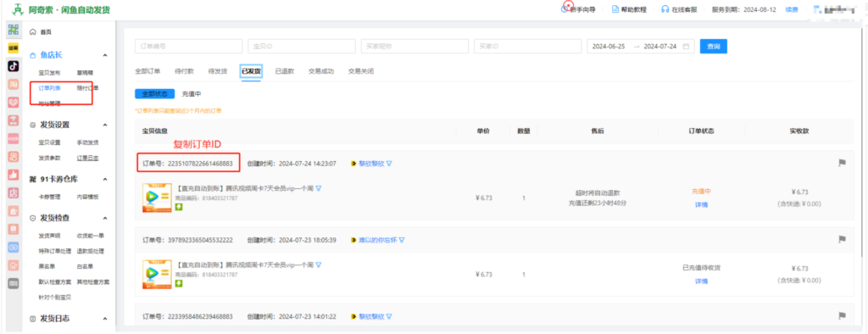868x334 pixels.
Task: Click the 续费 renewal link
Action: click(x=792, y=9)
